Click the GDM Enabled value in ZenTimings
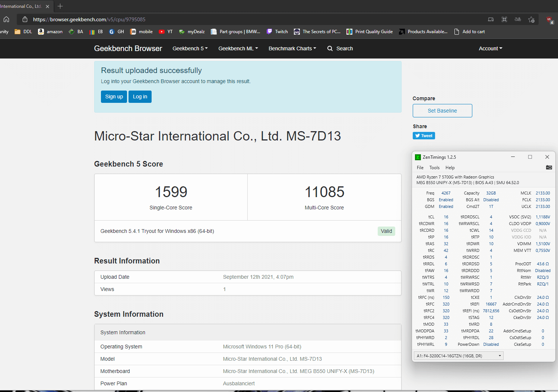The width and height of the screenshot is (558, 392). point(446,206)
